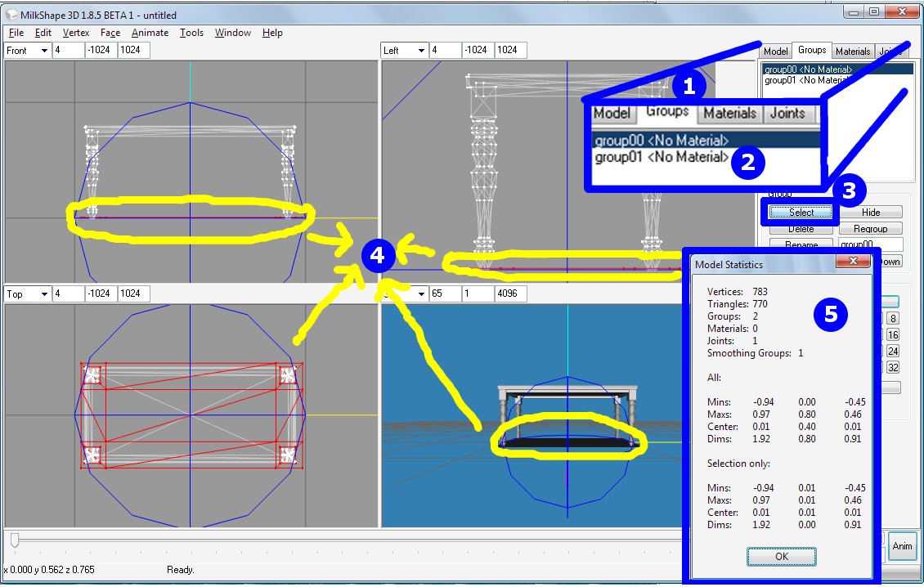This screenshot has width=924, height=587.
Task: Select group01 in the groups list
Action: [x=805, y=80]
